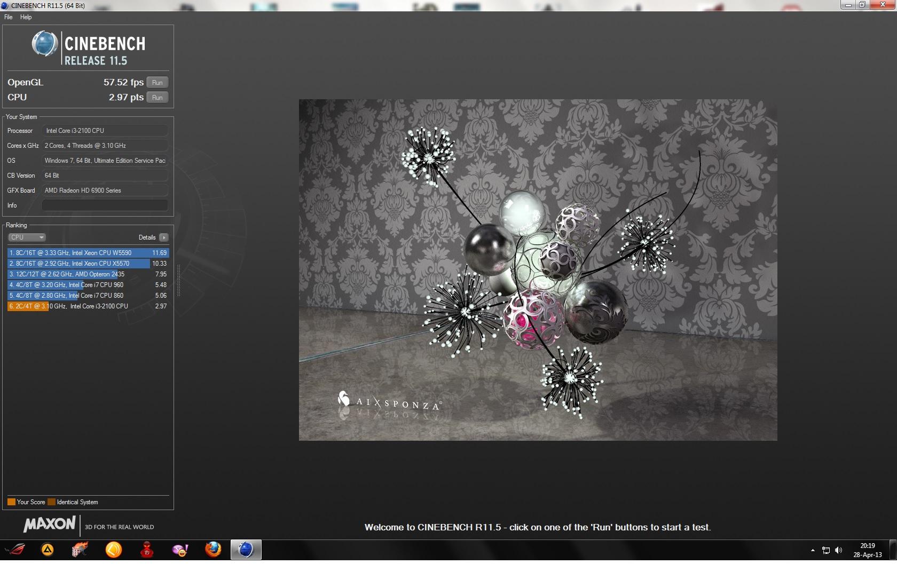Select ranking row Xeon CPU W5590
The image size is (897, 588).
pos(88,253)
